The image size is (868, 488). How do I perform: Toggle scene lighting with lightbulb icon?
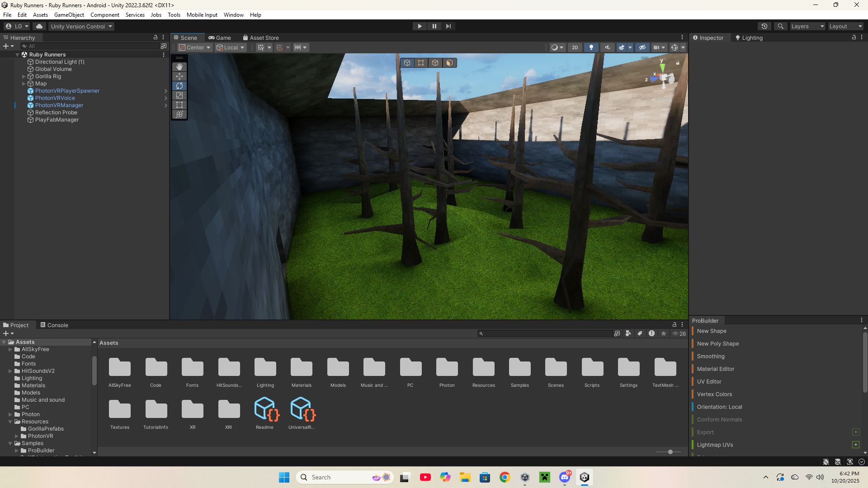(x=591, y=47)
